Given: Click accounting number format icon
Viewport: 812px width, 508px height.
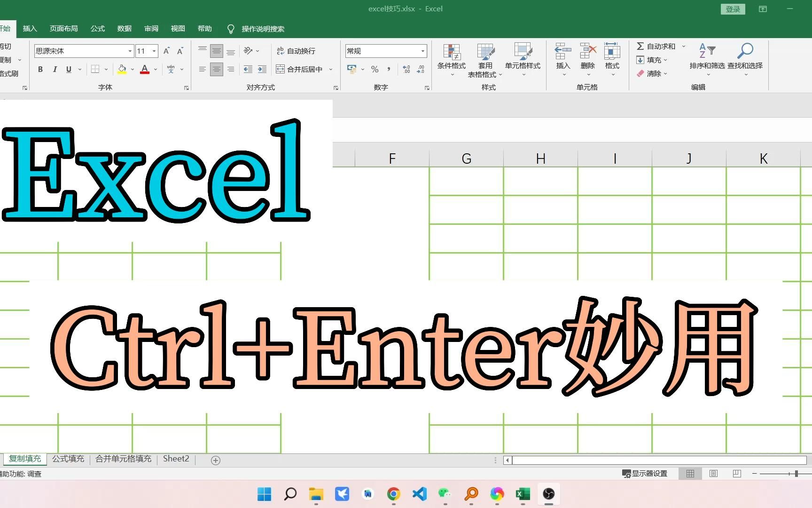Looking at the screenshot, I should pos(351,69).
